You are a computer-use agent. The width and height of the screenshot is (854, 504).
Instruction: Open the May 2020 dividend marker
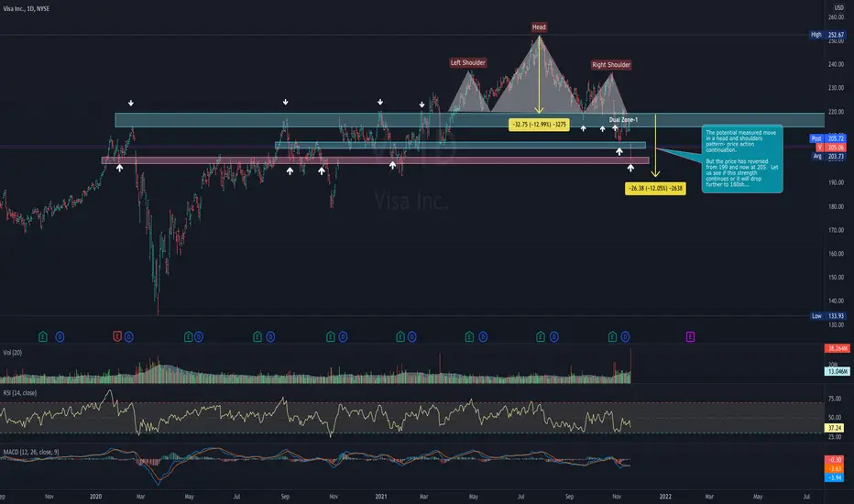point(198,336)
